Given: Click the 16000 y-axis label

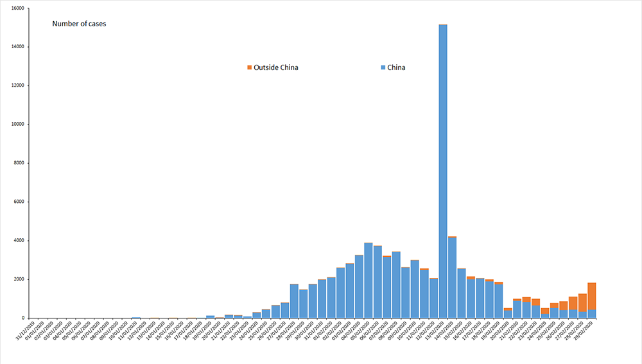Looking at the screenshot, I should pyautogui.click(x=16, y=9).
